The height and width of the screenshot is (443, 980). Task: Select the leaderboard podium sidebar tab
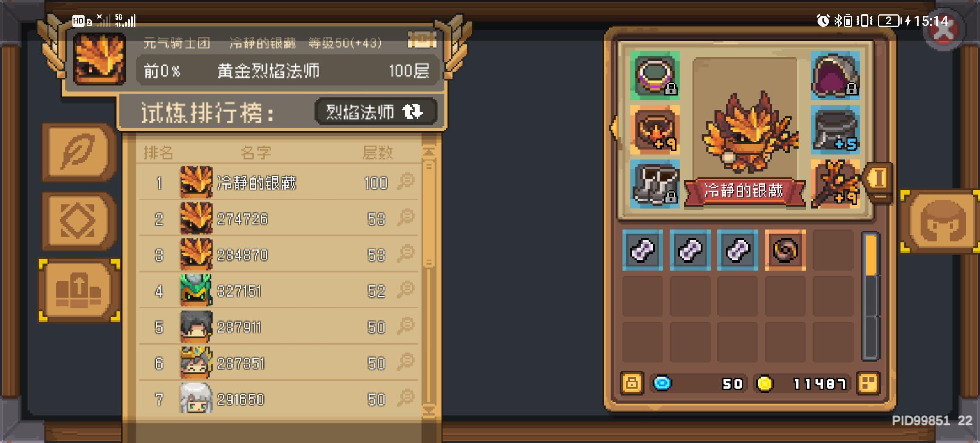coord(79,290)
